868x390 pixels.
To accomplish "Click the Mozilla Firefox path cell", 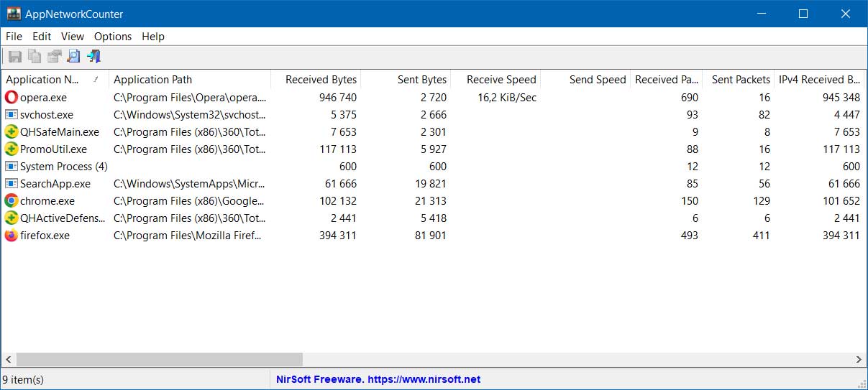I will point(188,235).
